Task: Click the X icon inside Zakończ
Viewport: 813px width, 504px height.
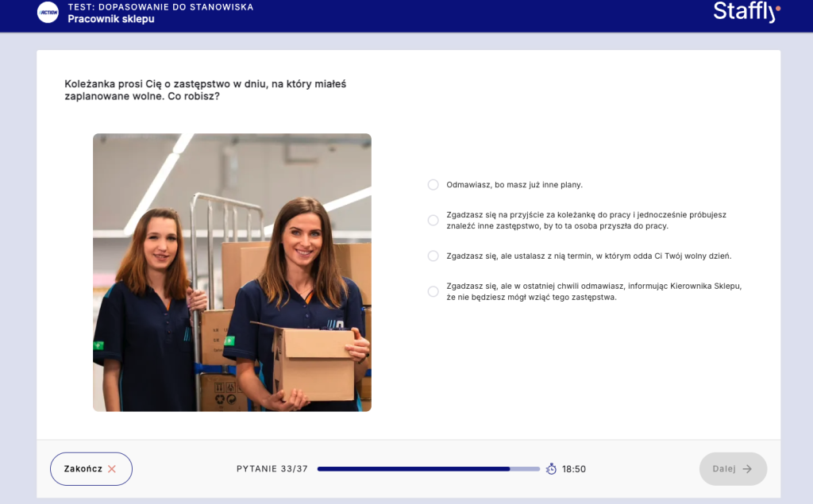Action: coord(112,469)
